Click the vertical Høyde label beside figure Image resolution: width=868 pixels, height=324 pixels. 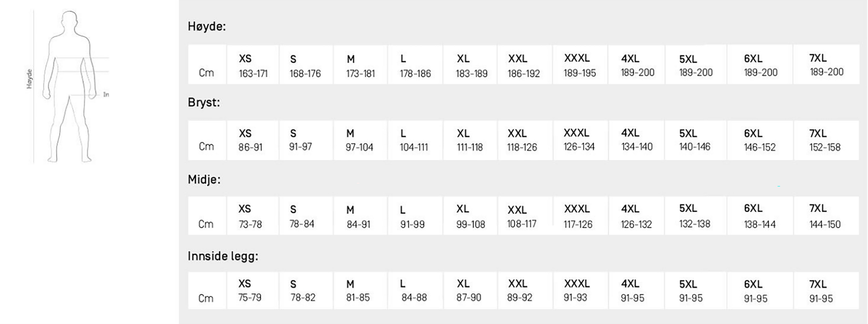pos(29,79)
